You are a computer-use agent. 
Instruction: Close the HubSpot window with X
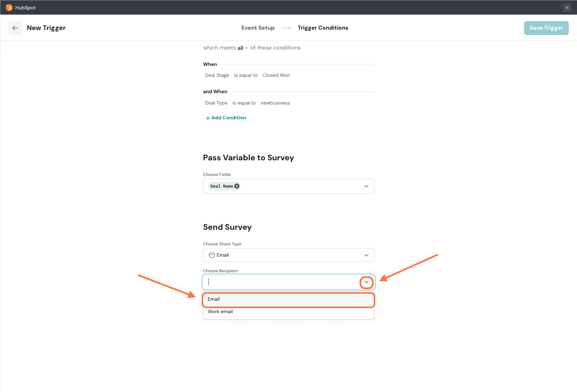tap(567, 8)
